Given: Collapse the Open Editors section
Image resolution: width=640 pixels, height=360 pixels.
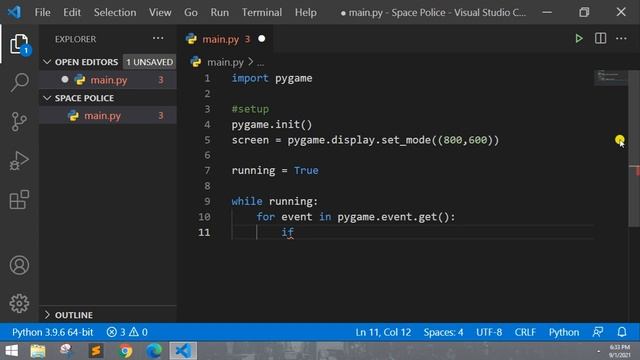Looking at the screenshot, I should 47,62.
